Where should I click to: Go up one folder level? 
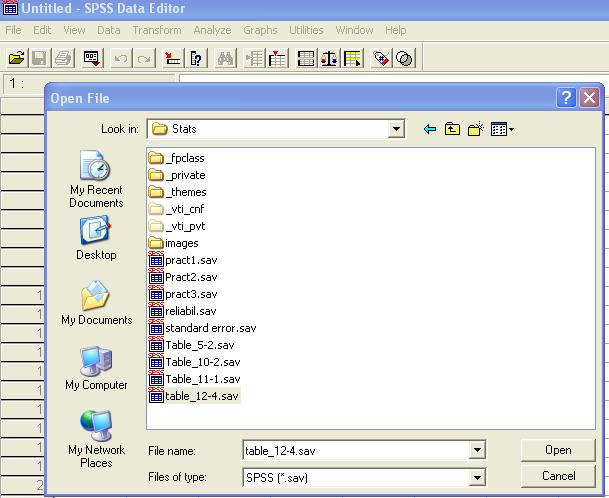[x=452, y=129]
